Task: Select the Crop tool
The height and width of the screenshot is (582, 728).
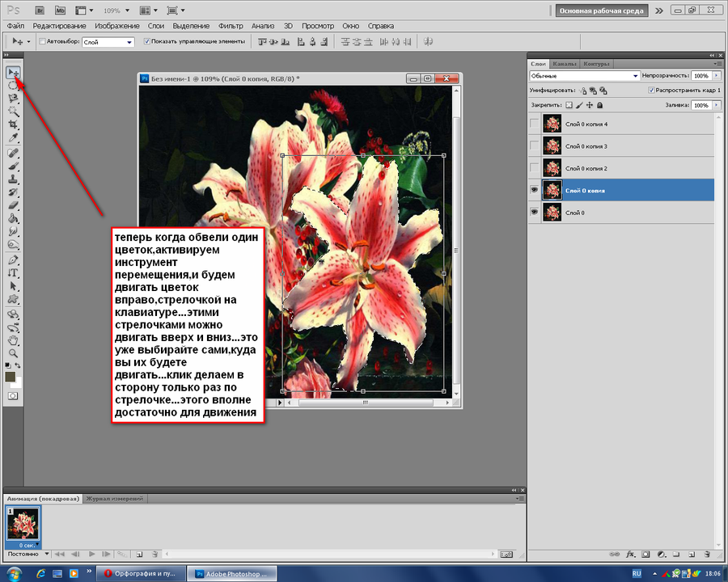Action: pyautogui.click(x=13, y=124)
